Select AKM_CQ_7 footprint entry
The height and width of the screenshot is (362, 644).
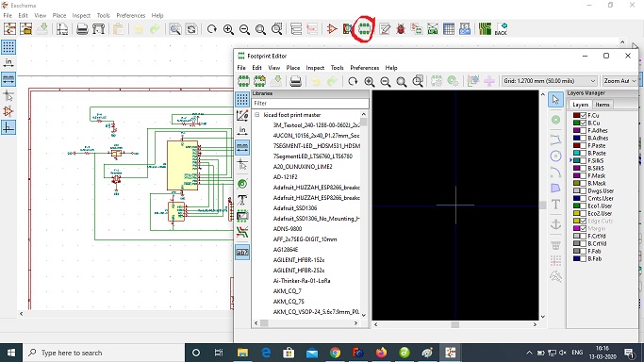(x=287, y=291)
